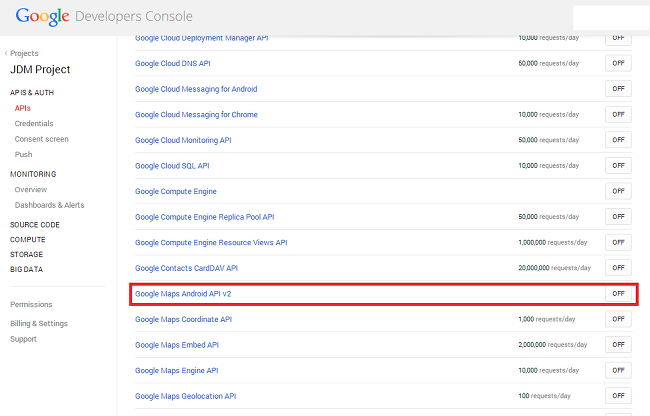This screenshot has width=650, height=416.
Task: Open Google Maps Android API v2 link
Action: 183,294
